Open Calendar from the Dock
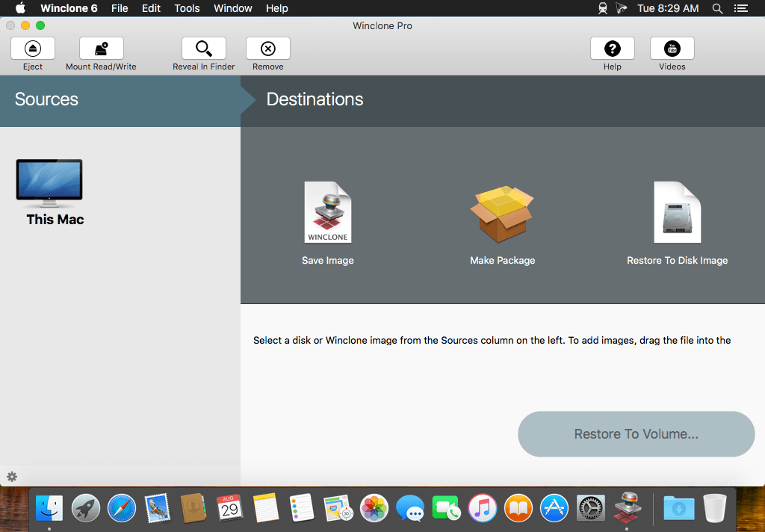 [230, 508]
